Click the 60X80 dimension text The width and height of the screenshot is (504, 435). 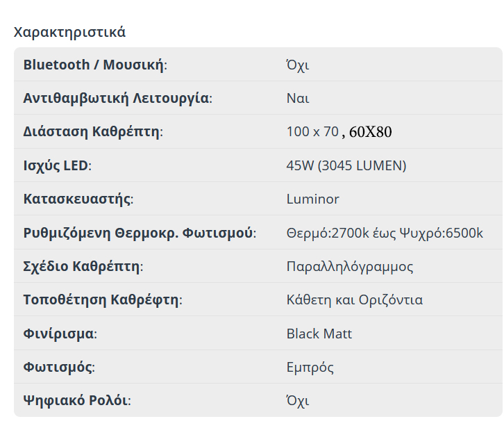371,132
